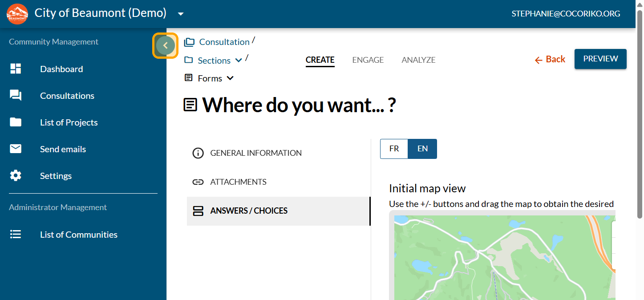Click the Dashboard grid icon
The image size is (644, 300).
(16, 69)
